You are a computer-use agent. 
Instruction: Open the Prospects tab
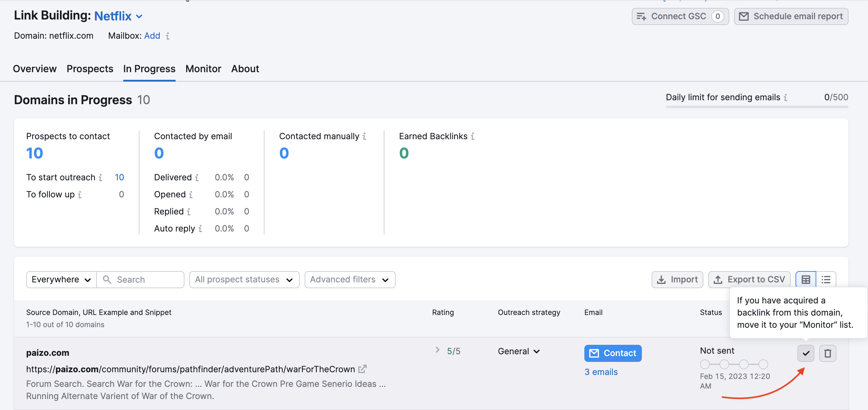click(89, 69)
